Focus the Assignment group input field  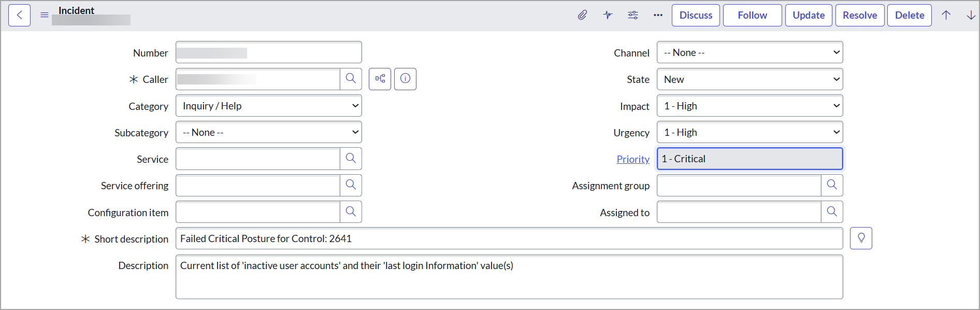(x=739, y=185)
